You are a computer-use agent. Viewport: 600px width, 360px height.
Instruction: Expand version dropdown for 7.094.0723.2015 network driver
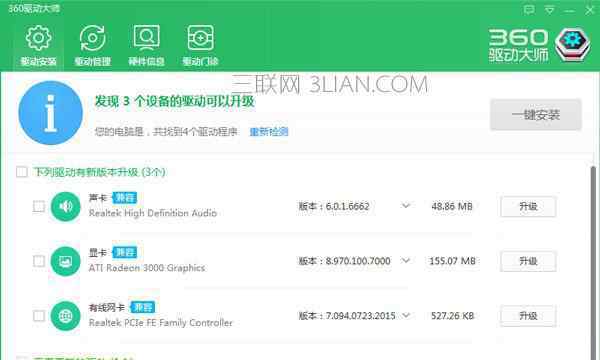(406, 315)
